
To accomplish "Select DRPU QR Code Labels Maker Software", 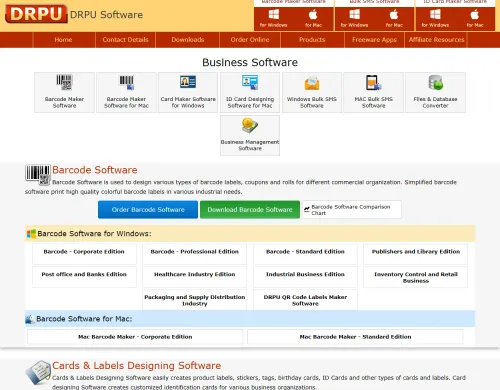I will (305, 300).
